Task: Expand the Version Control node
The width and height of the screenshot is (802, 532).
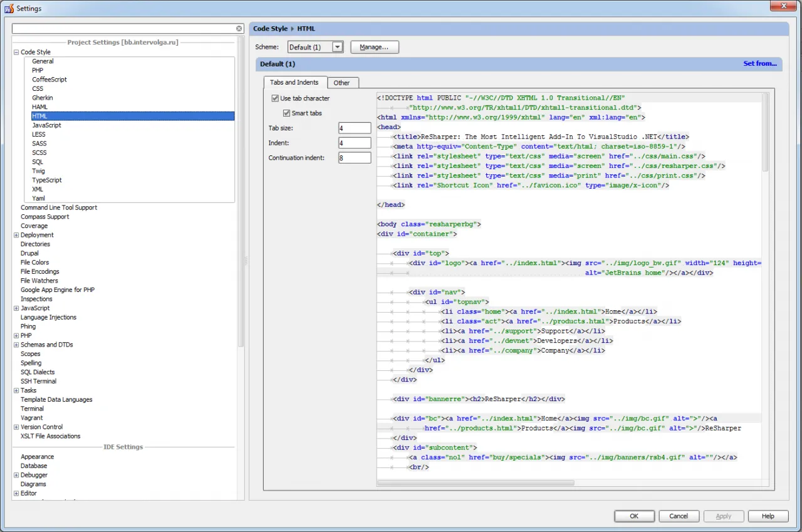Action: (16, 427)
